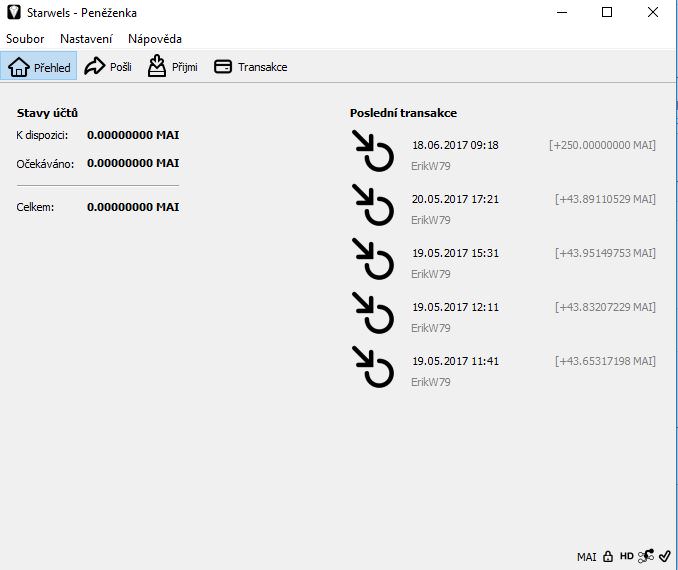Click the Celkem total balance value
Screen dimensions: 678x570
click(x=133, y=207)
